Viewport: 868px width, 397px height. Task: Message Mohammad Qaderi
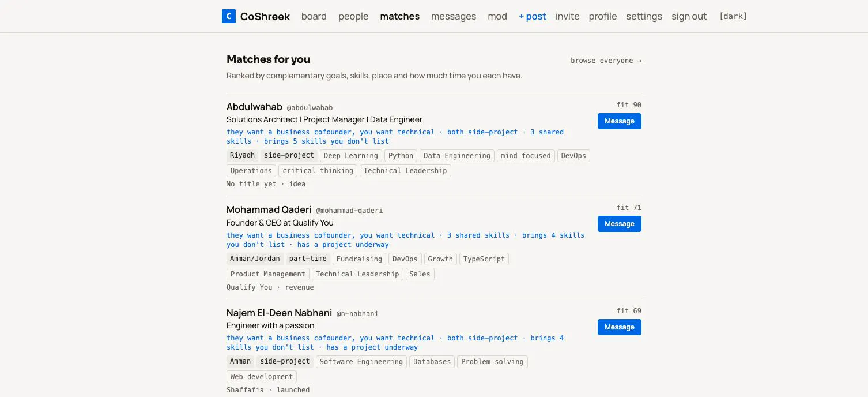[x=620, y=224]
